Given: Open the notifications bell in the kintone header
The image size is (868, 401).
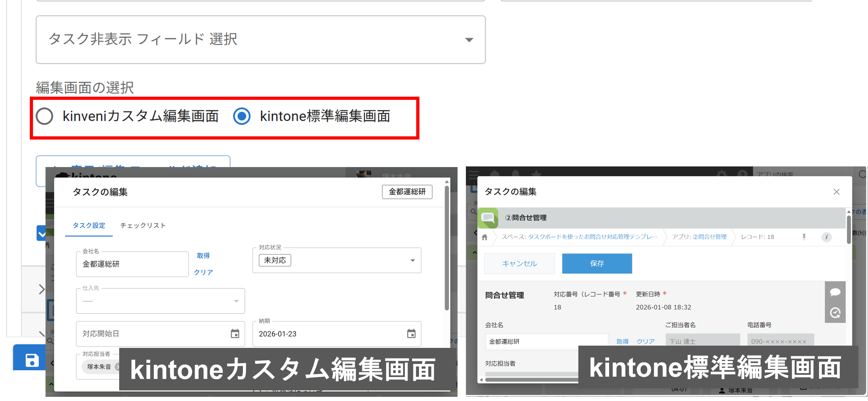Looking at the screenshot, I should 516,174.
